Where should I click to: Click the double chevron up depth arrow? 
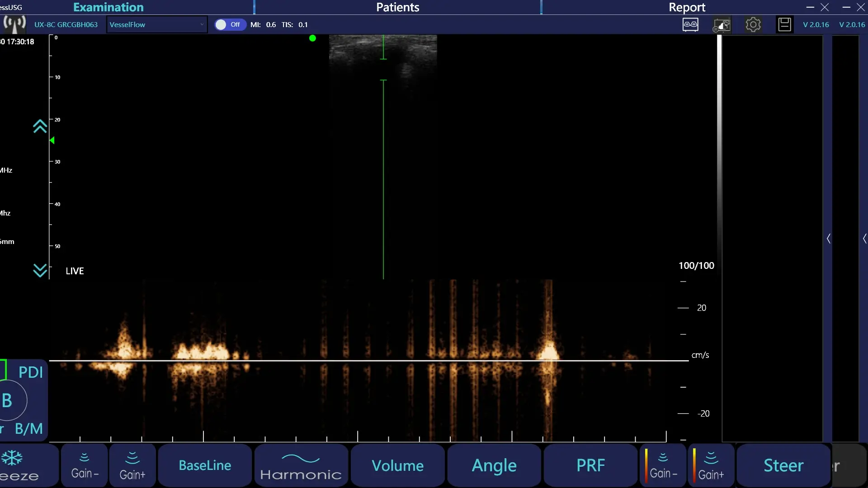(x=40, y=127)
